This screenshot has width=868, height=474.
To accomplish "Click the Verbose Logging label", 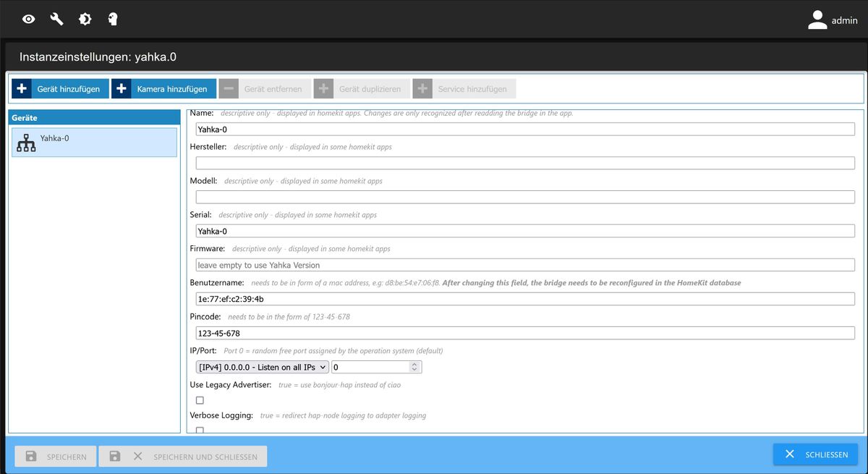I will point(221,415).
